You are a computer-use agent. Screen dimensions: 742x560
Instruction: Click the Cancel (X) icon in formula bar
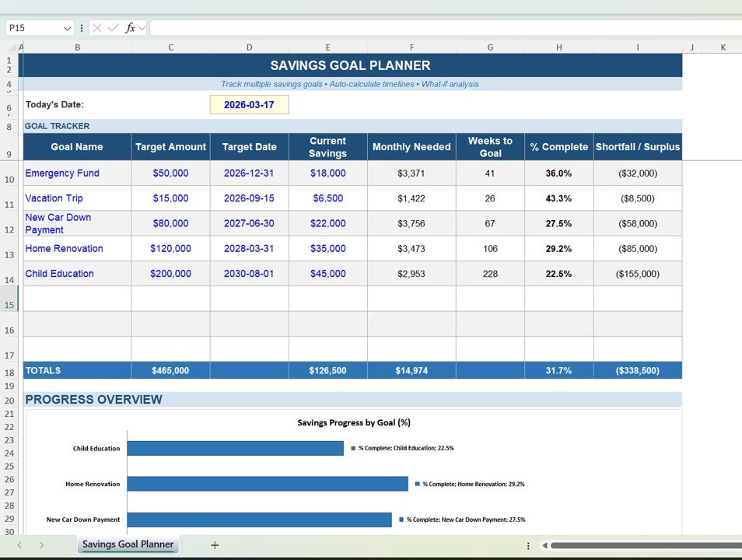97,27
